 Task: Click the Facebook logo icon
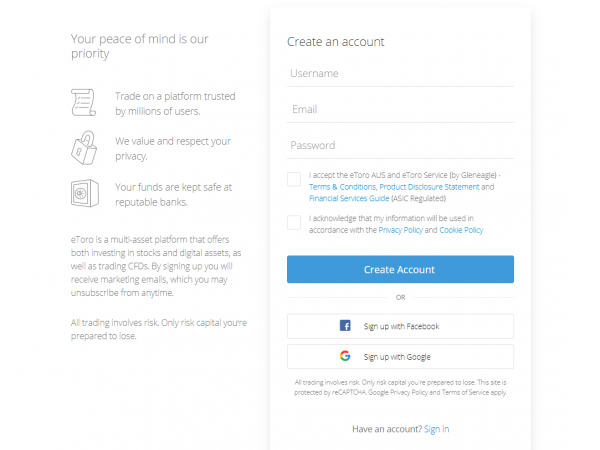(x=345, y=326)
